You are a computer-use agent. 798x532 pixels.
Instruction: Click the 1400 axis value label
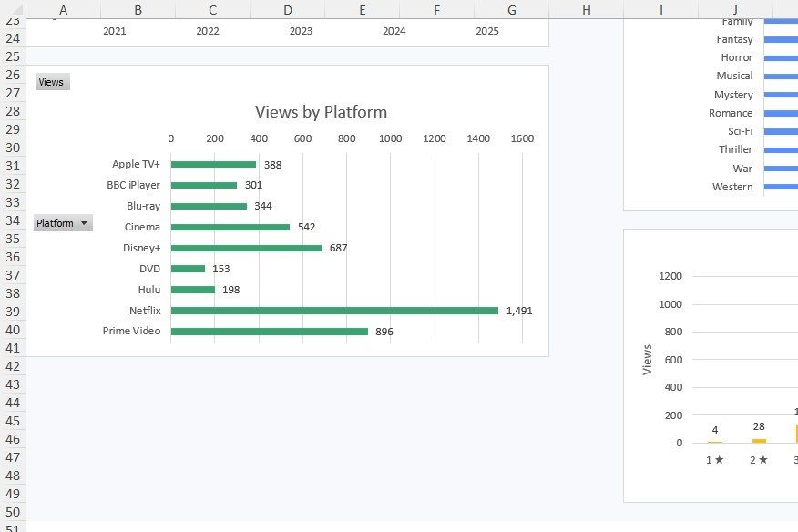pos(478,138)
